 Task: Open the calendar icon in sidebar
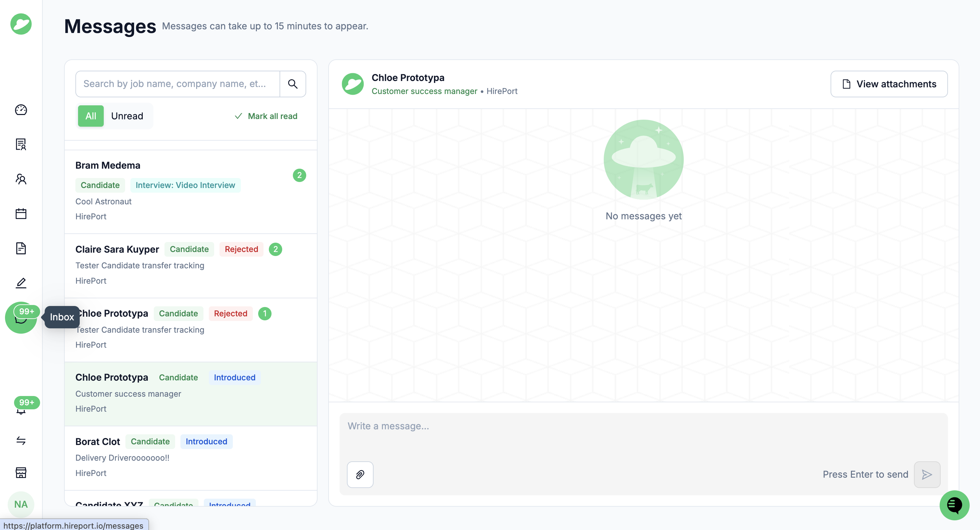click(x=21, y=214)
